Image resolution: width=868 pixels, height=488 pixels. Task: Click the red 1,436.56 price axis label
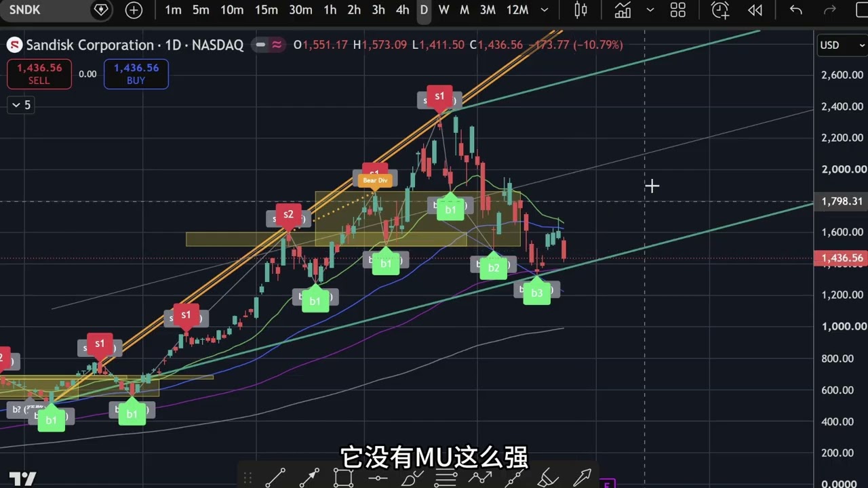[x=841, y=258]
